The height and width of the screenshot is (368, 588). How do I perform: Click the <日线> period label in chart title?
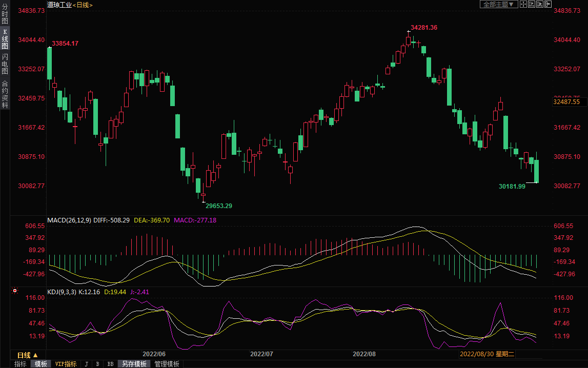tap(83, 5)
